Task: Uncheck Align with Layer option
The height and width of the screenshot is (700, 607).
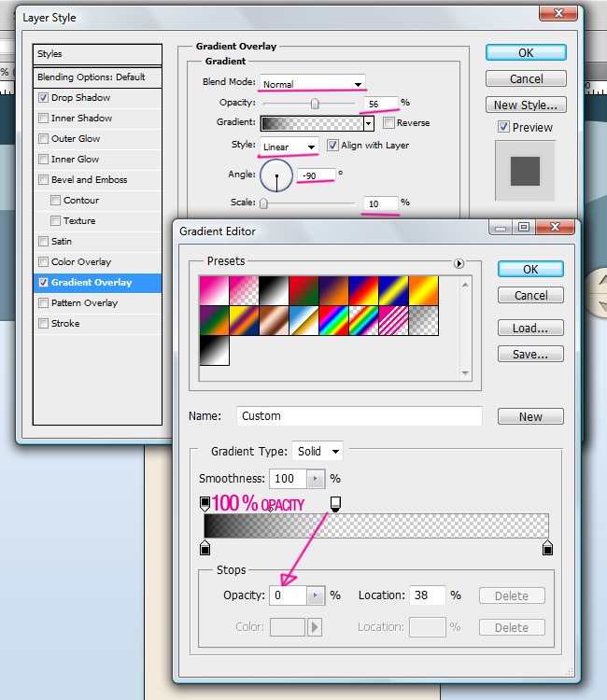Action: [332, 146]
